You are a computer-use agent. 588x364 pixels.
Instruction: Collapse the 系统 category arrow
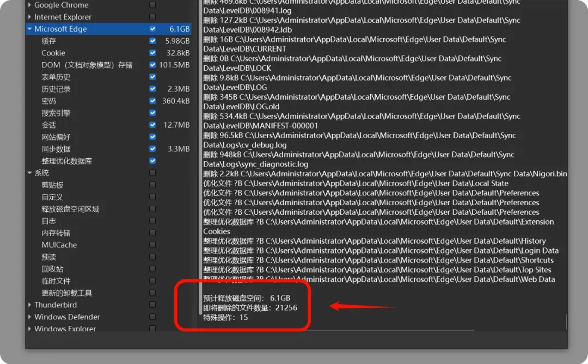coord(29,173)
